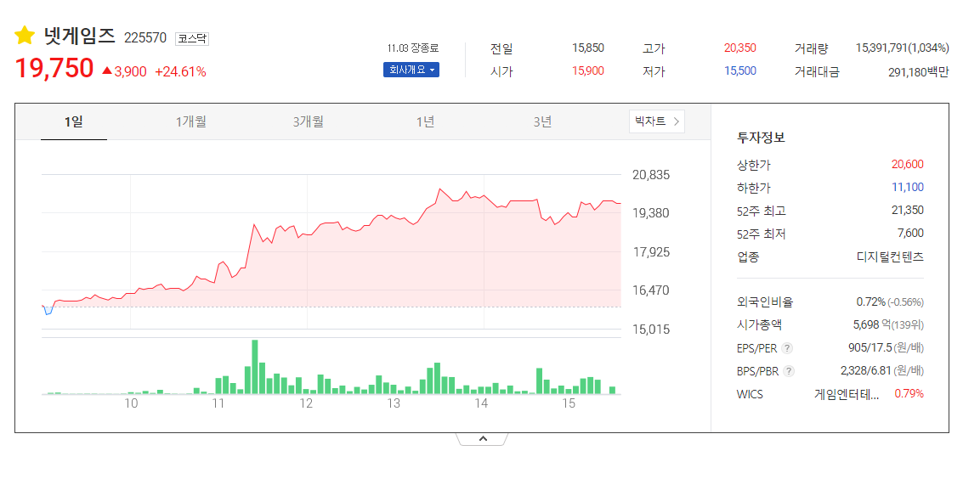The image size is (980, 479).
Task: Open the 회사개요 dropdown
Action: click(x=411, y=70)
